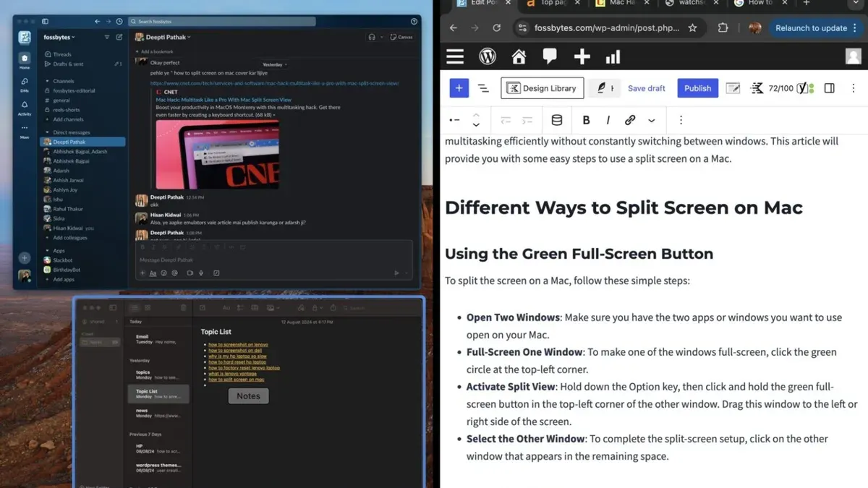Compose a new Slack message

coord(119,37)
